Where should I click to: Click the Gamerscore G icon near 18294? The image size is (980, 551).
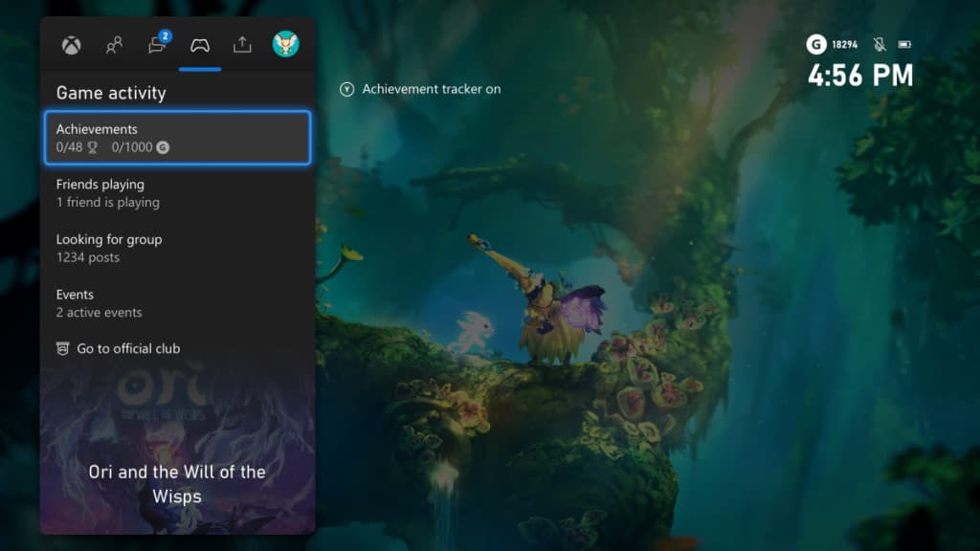(x=816, y=44)
